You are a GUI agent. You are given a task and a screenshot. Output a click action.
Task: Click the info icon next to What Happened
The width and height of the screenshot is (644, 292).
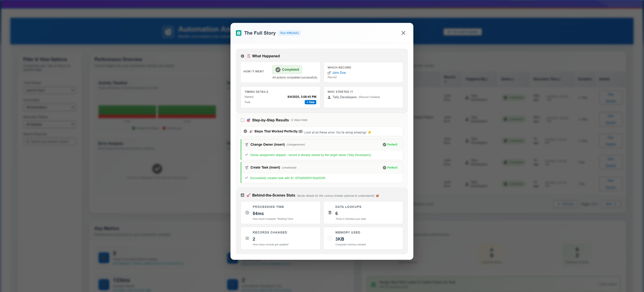coord(242,56)
